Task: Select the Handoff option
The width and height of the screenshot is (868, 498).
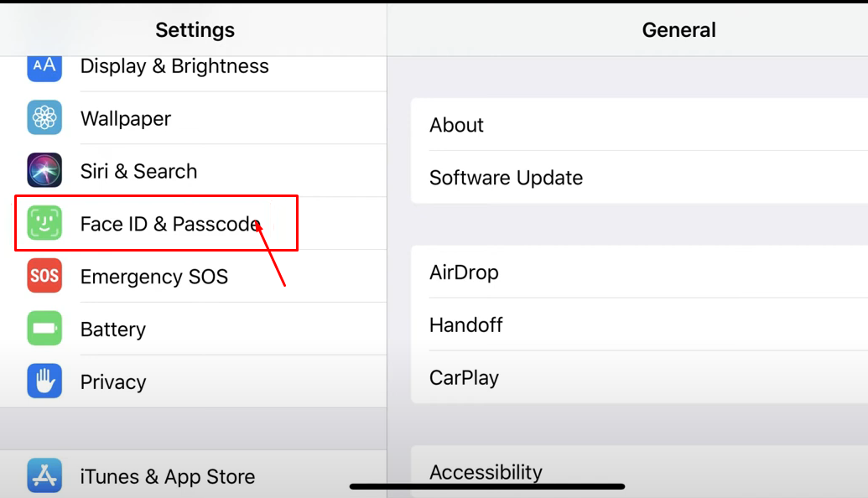Action: (x=639, y=324)
